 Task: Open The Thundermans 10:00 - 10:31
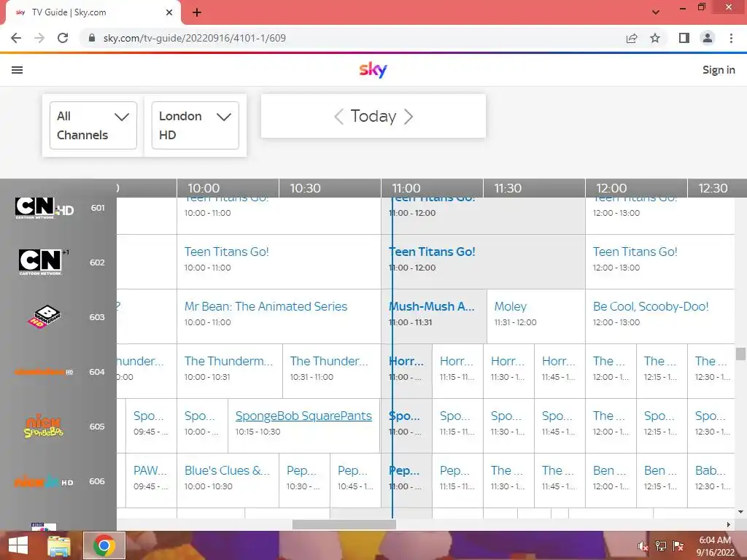point(230,371)
